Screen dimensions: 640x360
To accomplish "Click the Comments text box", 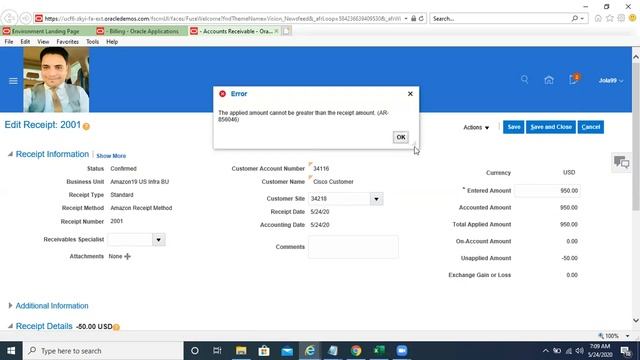I will (x=353, y=247).
